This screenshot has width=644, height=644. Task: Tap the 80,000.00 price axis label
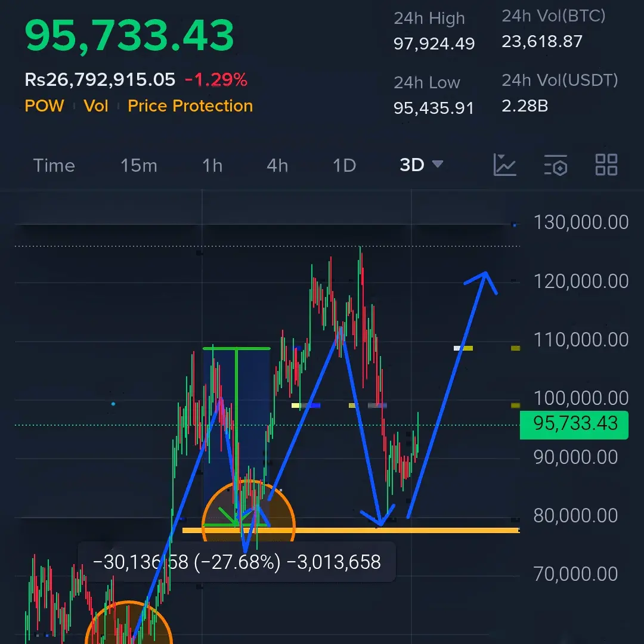pyautogui.click(x=575, y=515)
